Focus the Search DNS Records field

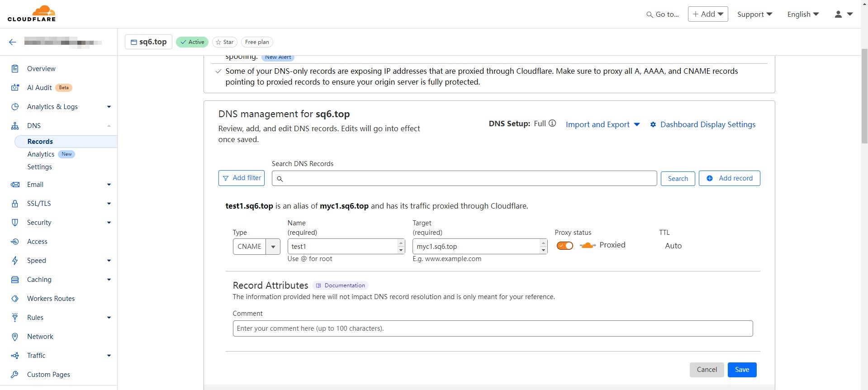pyautogui.click(x=464, y=178)
